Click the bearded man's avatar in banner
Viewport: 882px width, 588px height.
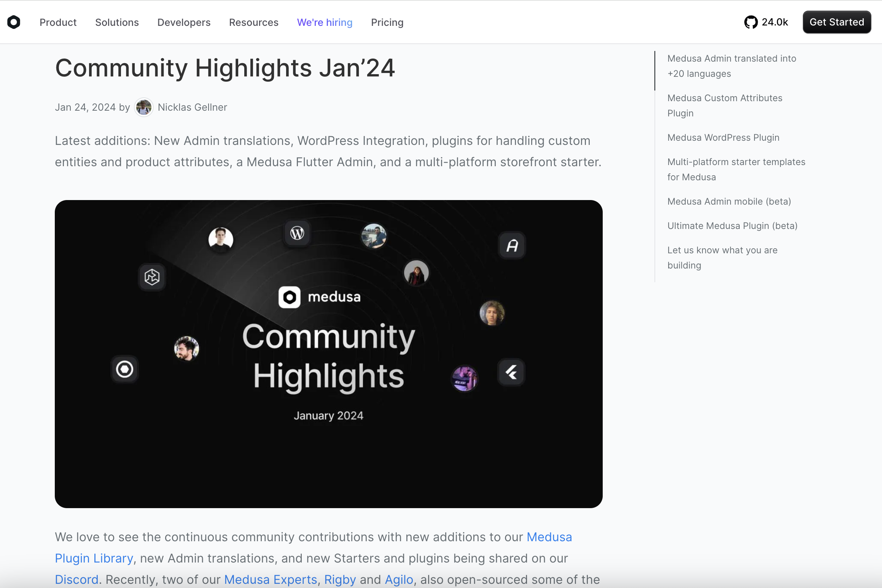186,348
